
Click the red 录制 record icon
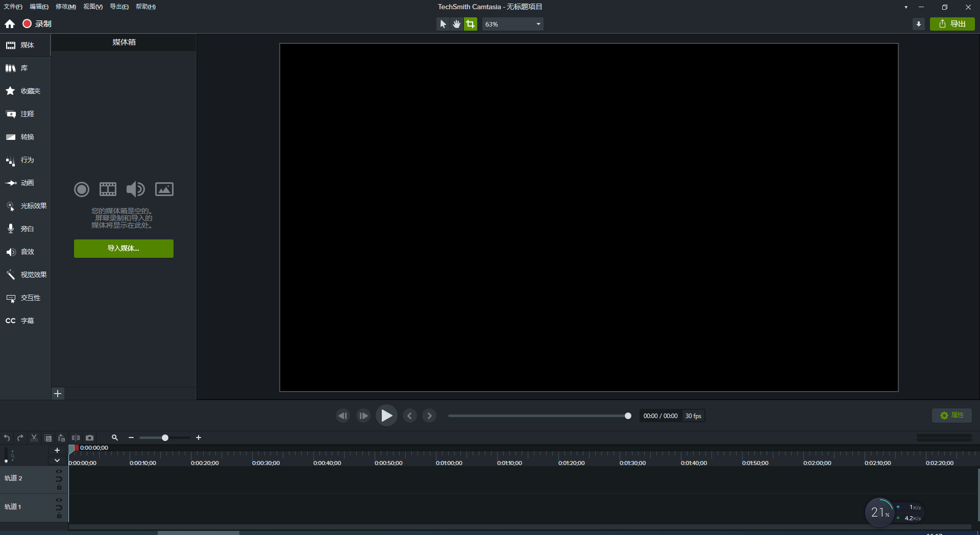coord(27,23)
